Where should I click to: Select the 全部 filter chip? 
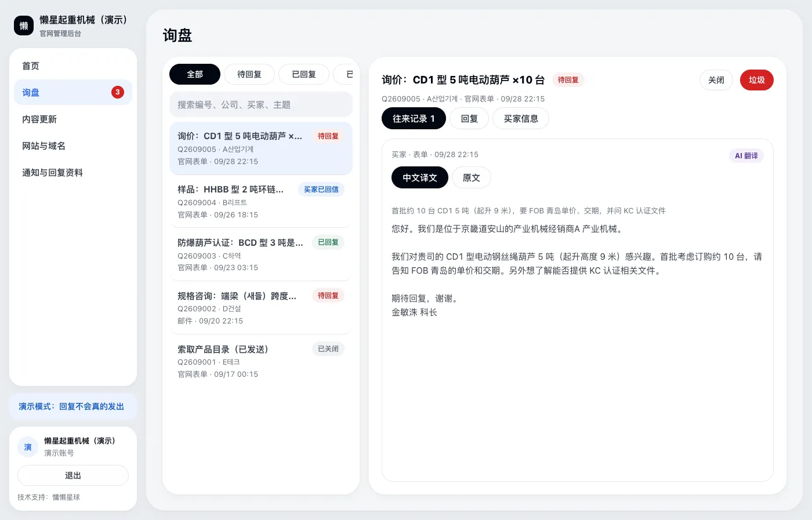pyautogui.click(x=195, y=74)
